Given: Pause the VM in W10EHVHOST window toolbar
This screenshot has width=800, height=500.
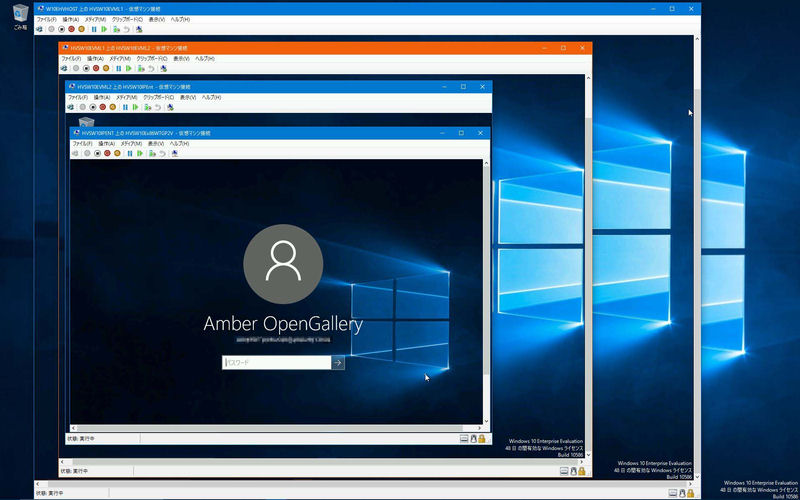Looking at the screenshot, I should click(x=94, y=29).
